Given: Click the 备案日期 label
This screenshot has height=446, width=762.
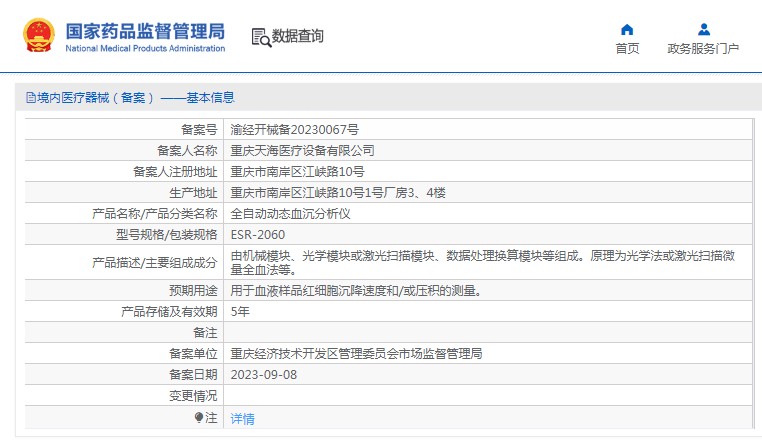Looking at the screenshot, I should pos(193,375).
